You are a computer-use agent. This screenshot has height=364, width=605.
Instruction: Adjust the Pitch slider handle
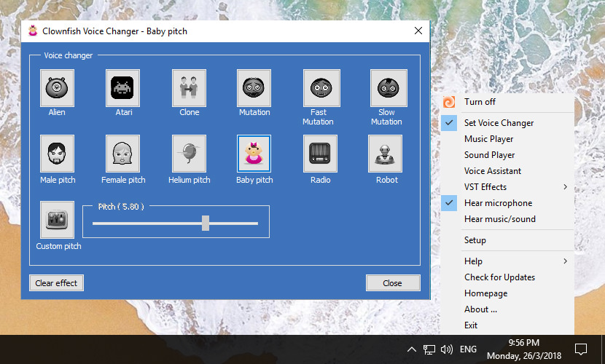[x=206, y=223]
